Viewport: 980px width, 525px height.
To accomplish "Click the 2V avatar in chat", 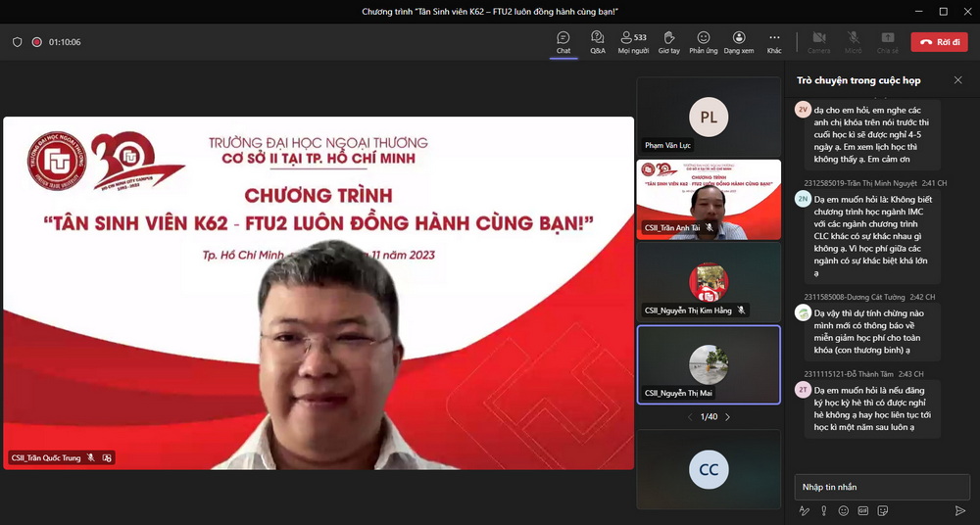I will tap(804, 110).
